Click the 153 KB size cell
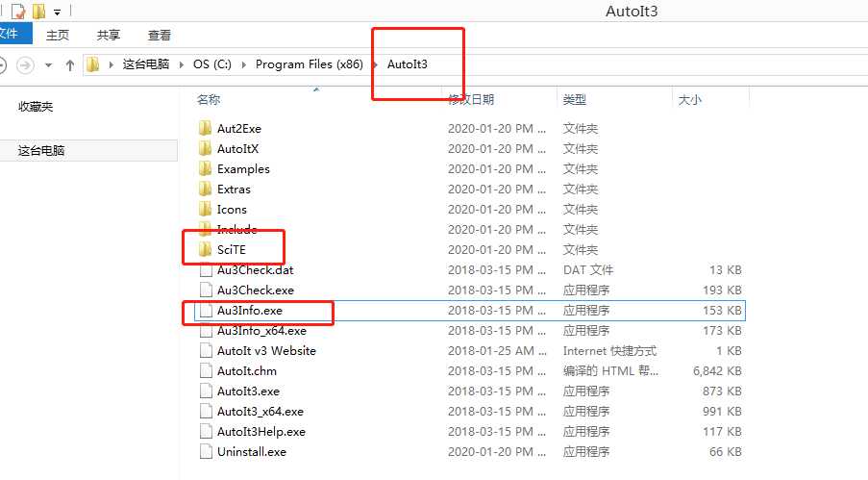 [x=722, y=311]
